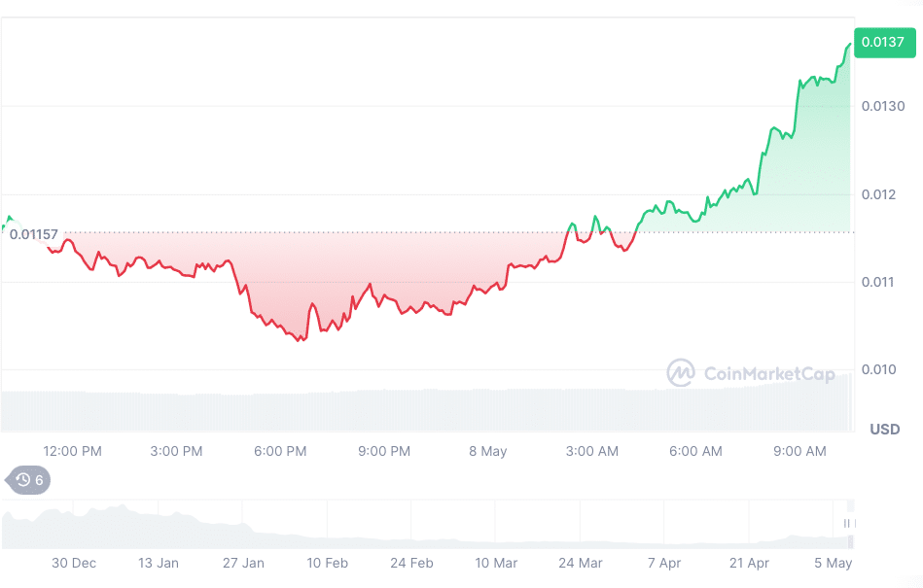
Task: Select 13 Jan on the overview timeline
Action: pyautogui.click(x=159, y=563)
